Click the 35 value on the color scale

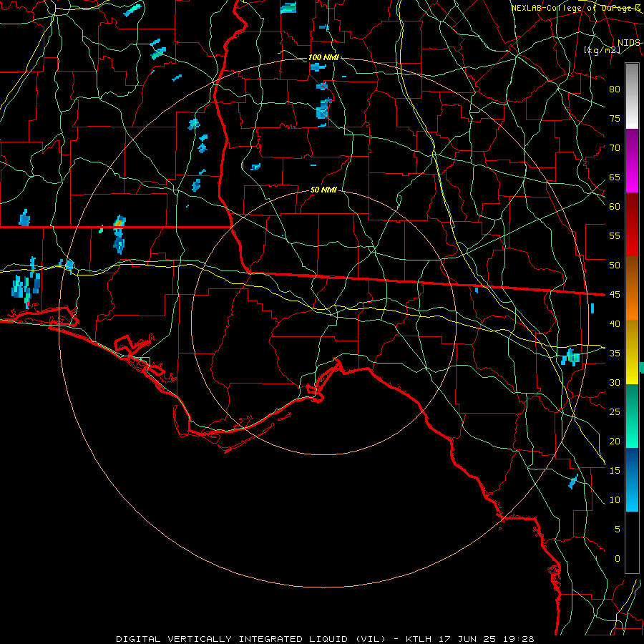[x=615, y=353]
